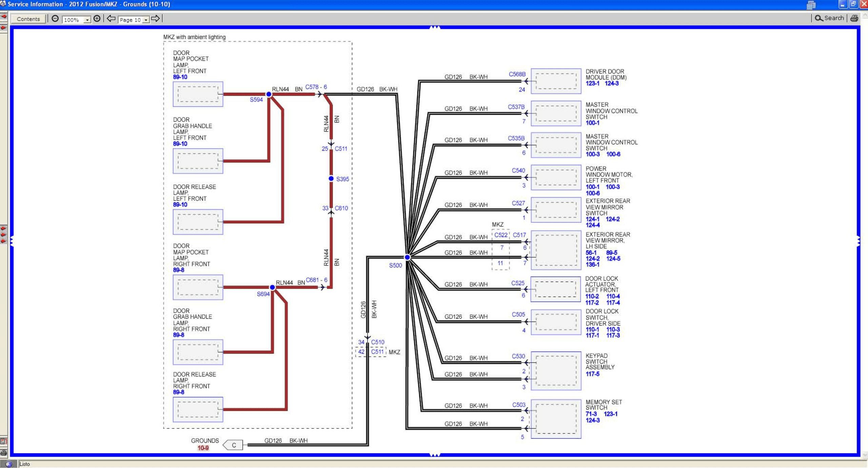This screenshot has height=468, width=868.
Task: Open page 89-10 link under Door Map Pocket Lamp
Action: (180, 77)
